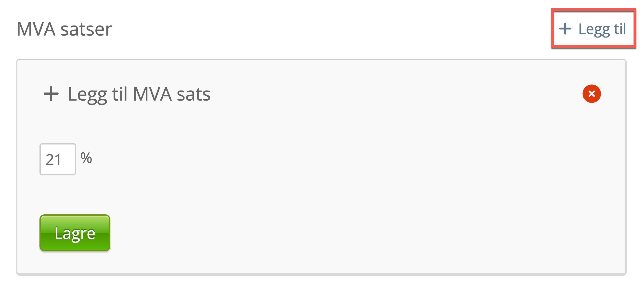Click the word Lagre on the green button
Image resolution: width=644 pixels, height=287 pixels.
[75, 233]
